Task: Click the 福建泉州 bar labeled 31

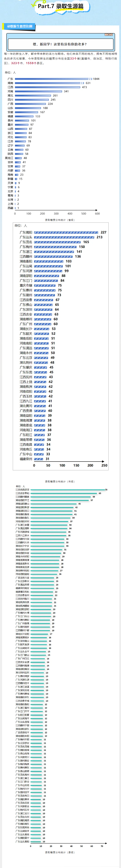Action: point(39,459)
